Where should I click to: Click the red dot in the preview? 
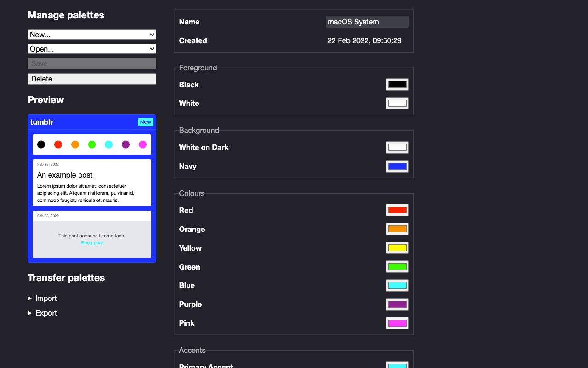click(x=58, y=144)
